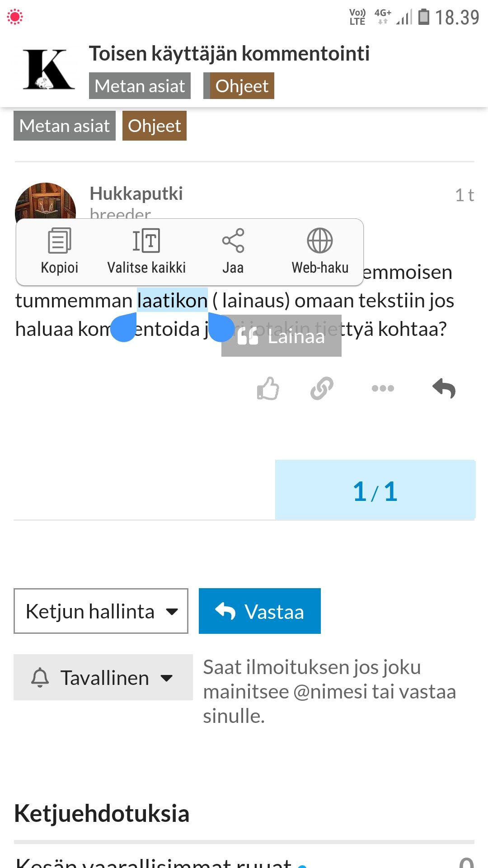The height and width of the screenshot is (868, 488).
Task: Open Hukkaputki's user avatar
Action: [45, 202]
